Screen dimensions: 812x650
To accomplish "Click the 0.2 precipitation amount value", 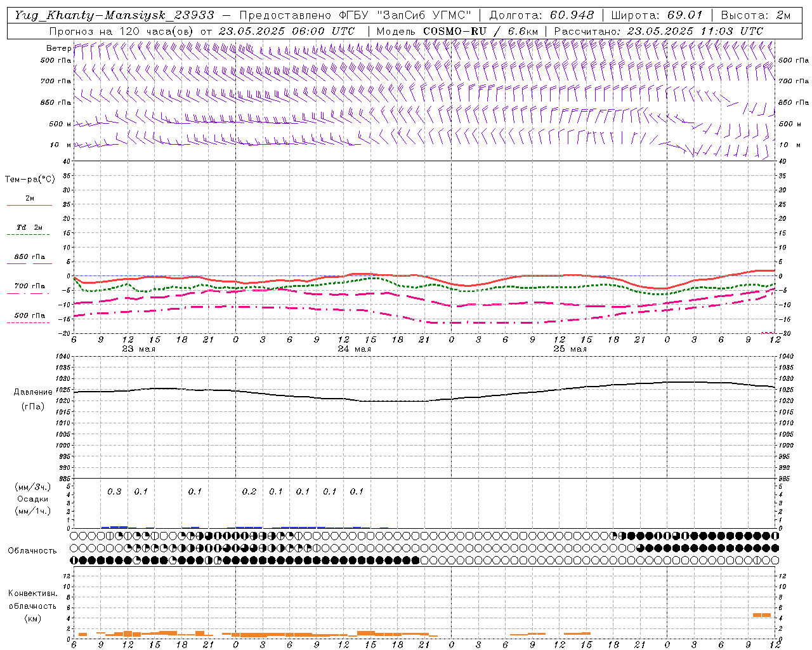I will [249, 492].
